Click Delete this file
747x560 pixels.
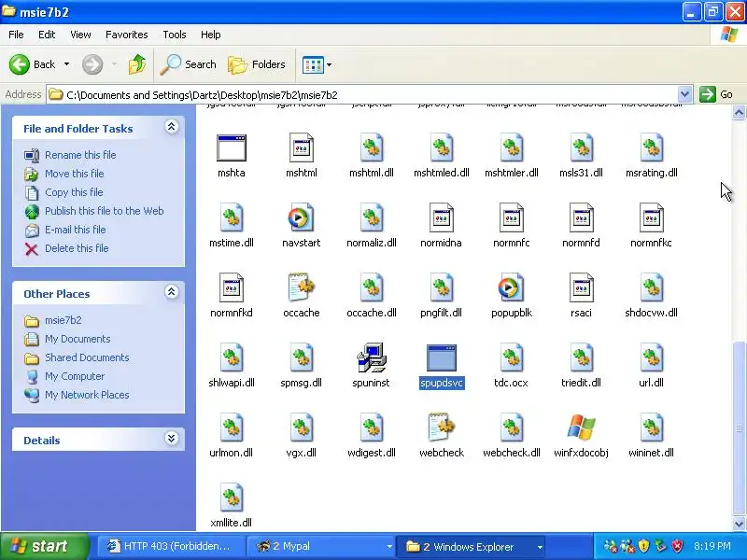(77, 248)
